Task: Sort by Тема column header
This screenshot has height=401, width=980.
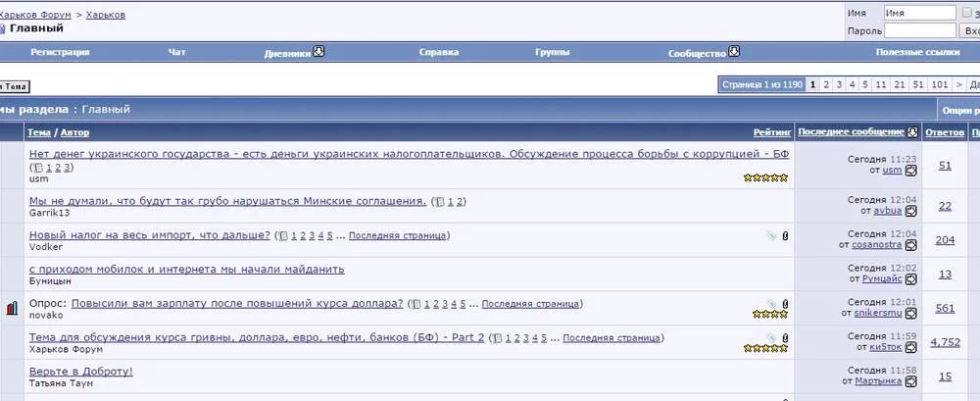Action: (x=39, y=132)
